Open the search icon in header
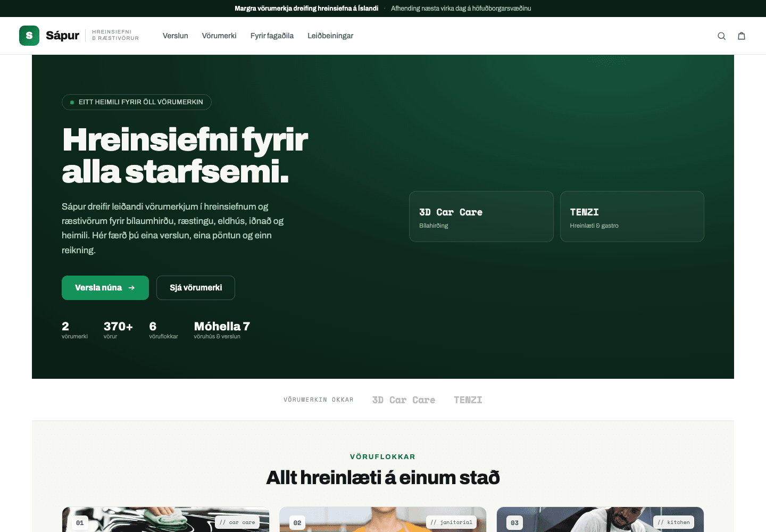This screenshot has width=766, height=532. 721,36
